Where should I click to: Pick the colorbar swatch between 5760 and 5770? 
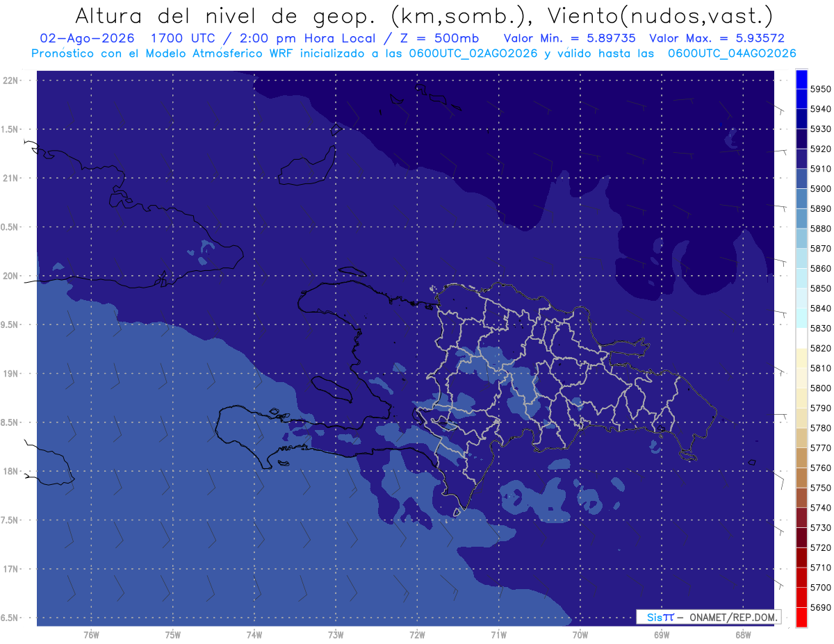click(x=801, y=458)
